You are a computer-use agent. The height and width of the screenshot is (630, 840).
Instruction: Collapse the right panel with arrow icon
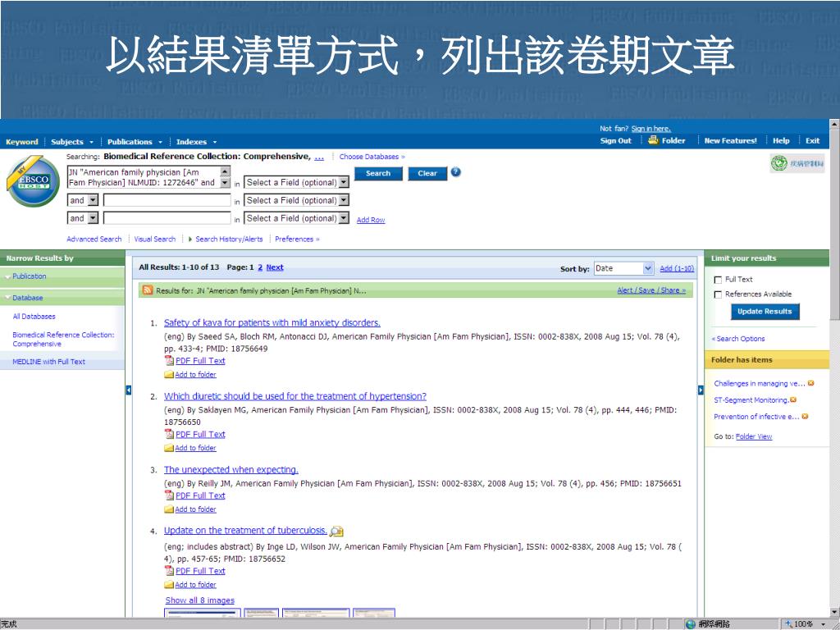(x=701, y=390)
